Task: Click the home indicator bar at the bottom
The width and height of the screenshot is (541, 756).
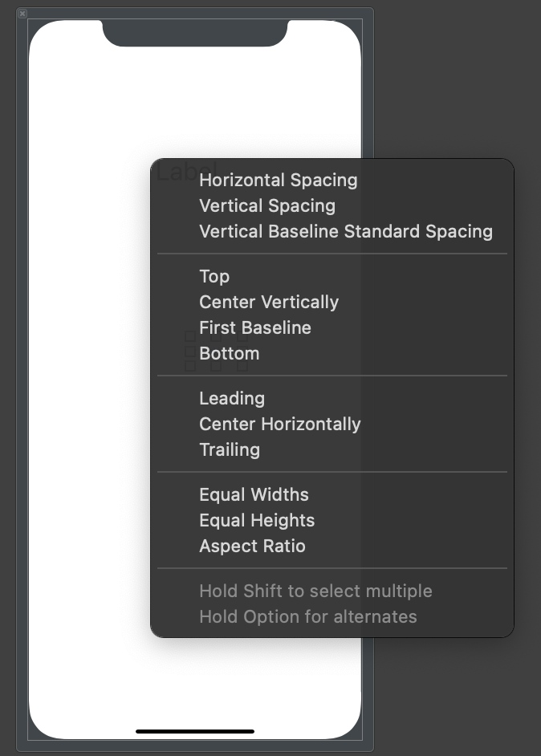Action: pos(195,731)
